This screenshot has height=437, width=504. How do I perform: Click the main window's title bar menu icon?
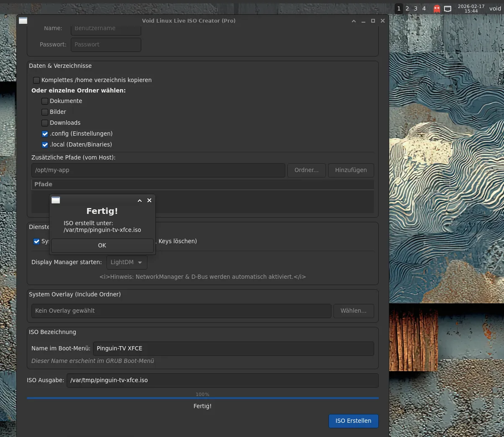point(23,21)
